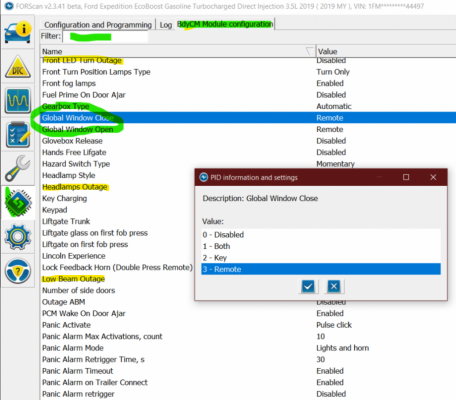The width and height of the screenshot is (456, 400).
Task: Click the Remote value for Global Window Open
Action: 330,129
